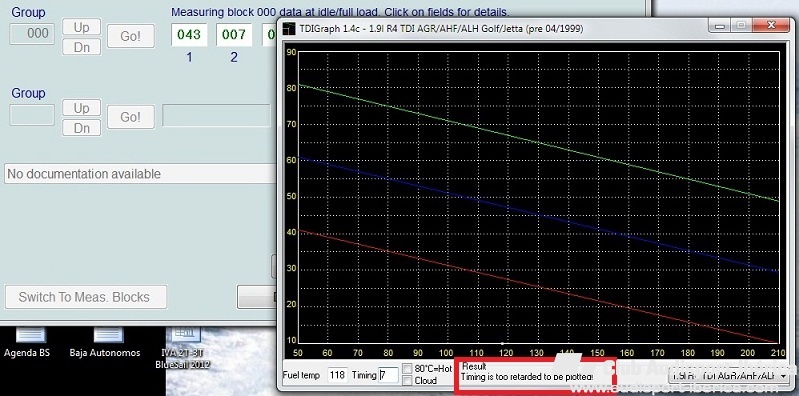Click the second group Up button
Screen dimensions: 799x396
point(82,108)
